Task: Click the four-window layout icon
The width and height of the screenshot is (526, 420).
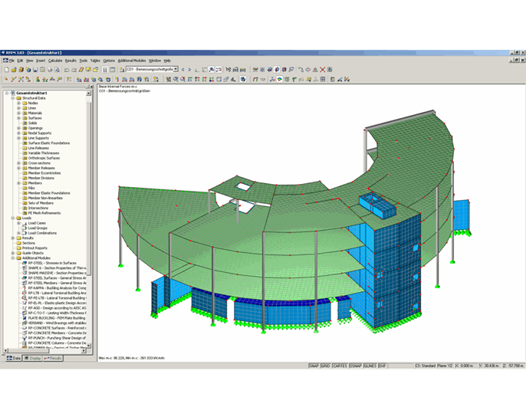Action: 323,80
